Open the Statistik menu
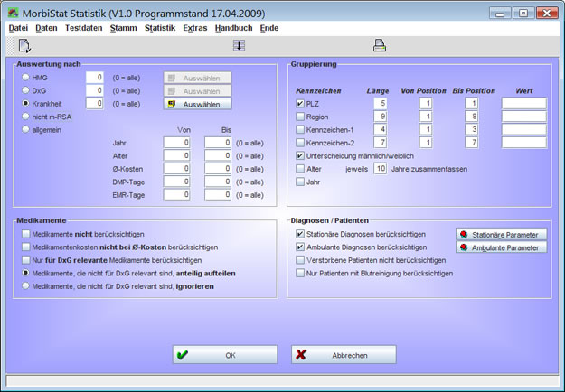The image size is (565, 392). pos(160,28)
